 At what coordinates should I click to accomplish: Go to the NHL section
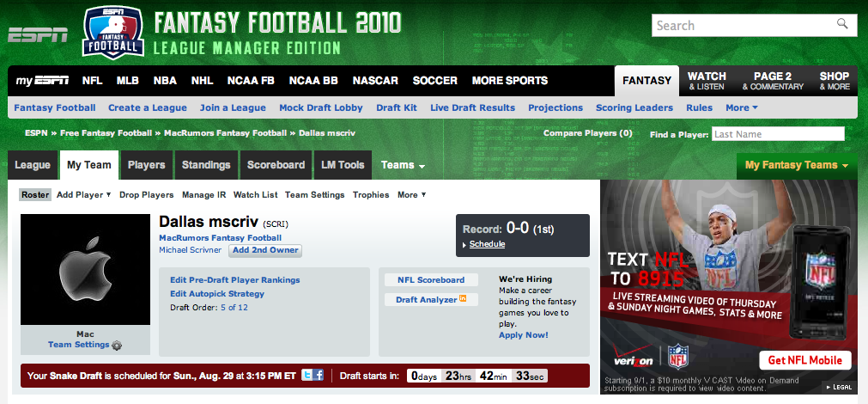click(x=202, y=81)
